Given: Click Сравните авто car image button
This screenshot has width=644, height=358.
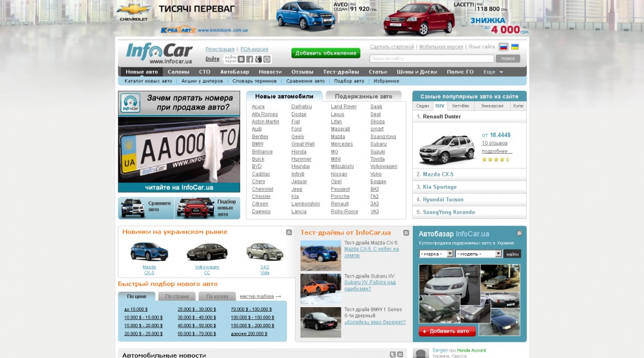Looking at the screenshot, I should (x=146, y=208).
